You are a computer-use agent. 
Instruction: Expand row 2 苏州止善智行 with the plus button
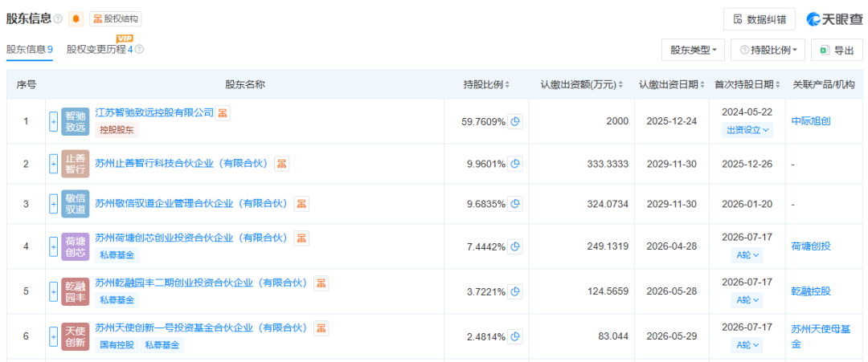pos(53,164)
